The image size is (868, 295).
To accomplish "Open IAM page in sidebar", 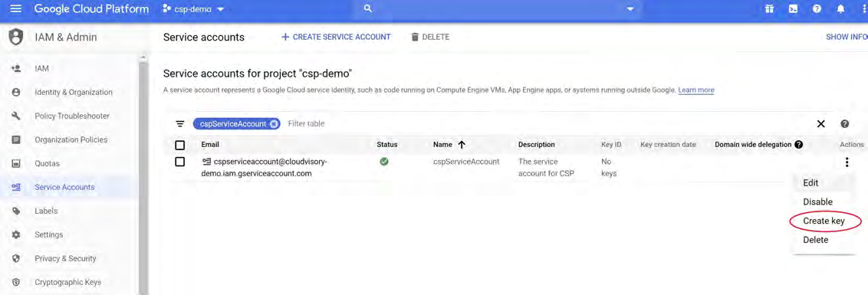I will [x=41, y=69].
